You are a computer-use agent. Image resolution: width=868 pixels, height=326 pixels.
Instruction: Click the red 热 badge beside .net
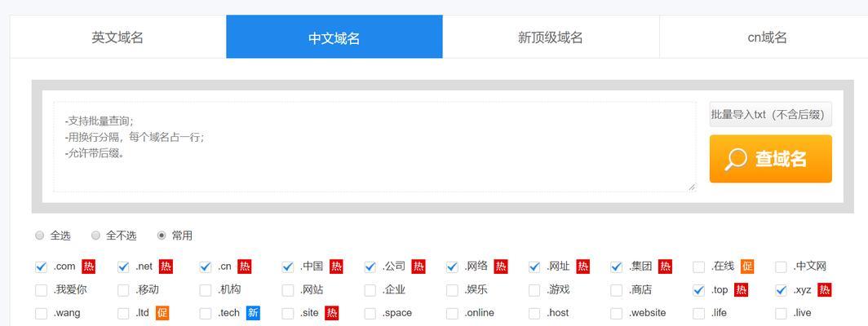pyautogui.click(x=166, y=267)
